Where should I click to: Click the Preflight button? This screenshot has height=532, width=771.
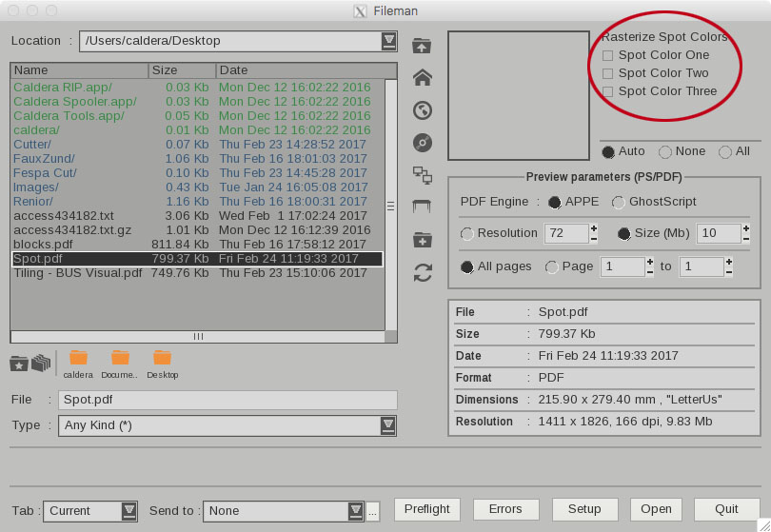click(426, 509)
